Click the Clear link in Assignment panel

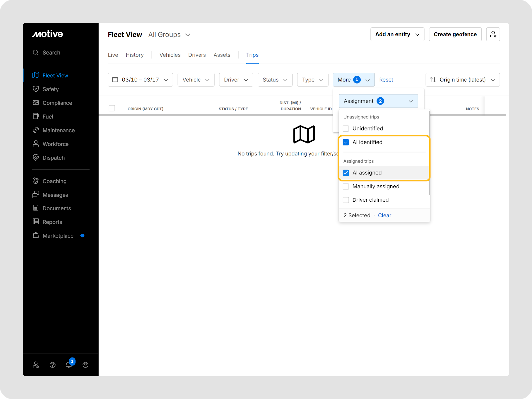click(x=384, y=215)
